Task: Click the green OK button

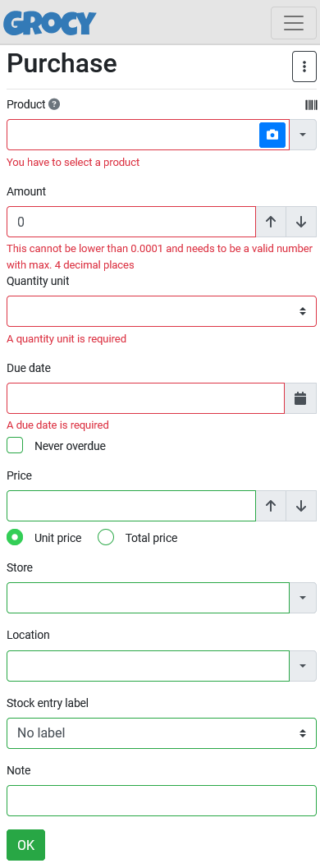Action: [26, 845]
